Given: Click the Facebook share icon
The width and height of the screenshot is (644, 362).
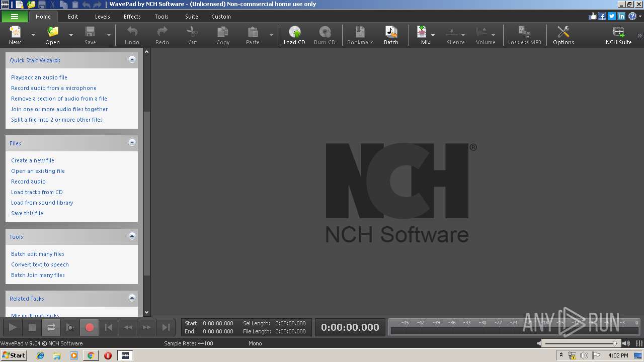Looking at the screenshot, I should click(x=602, y=16).
